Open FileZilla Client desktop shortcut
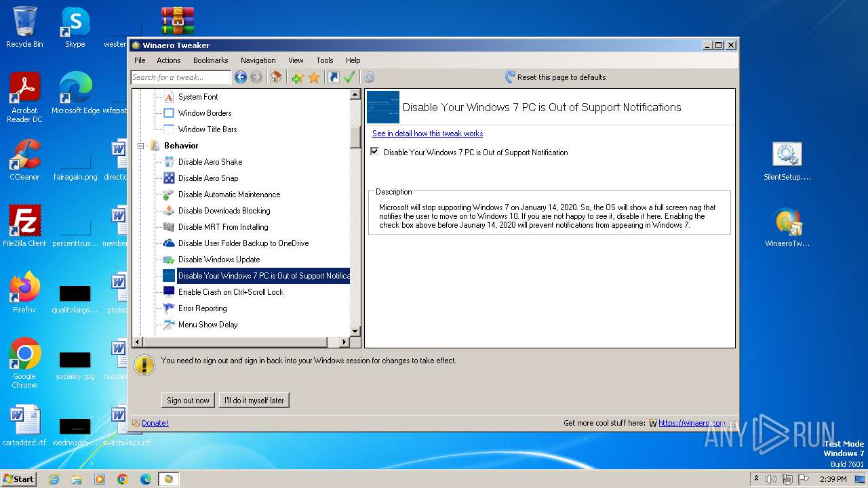This screenshot has height=488, width=868. [24, 226]
